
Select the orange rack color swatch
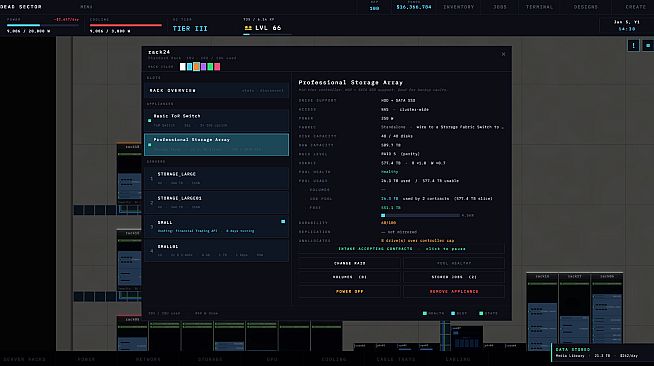[196, 67]
